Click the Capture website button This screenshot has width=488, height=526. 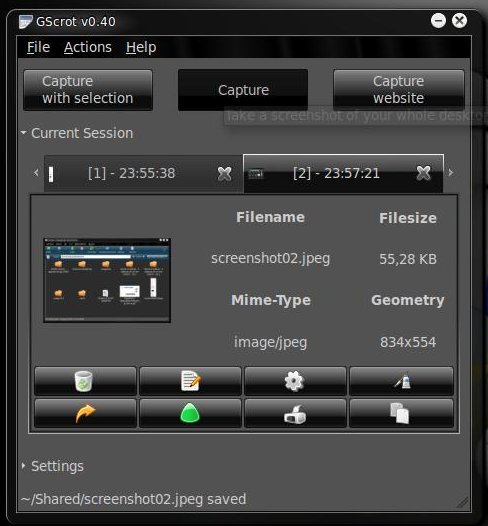point(399,90)
